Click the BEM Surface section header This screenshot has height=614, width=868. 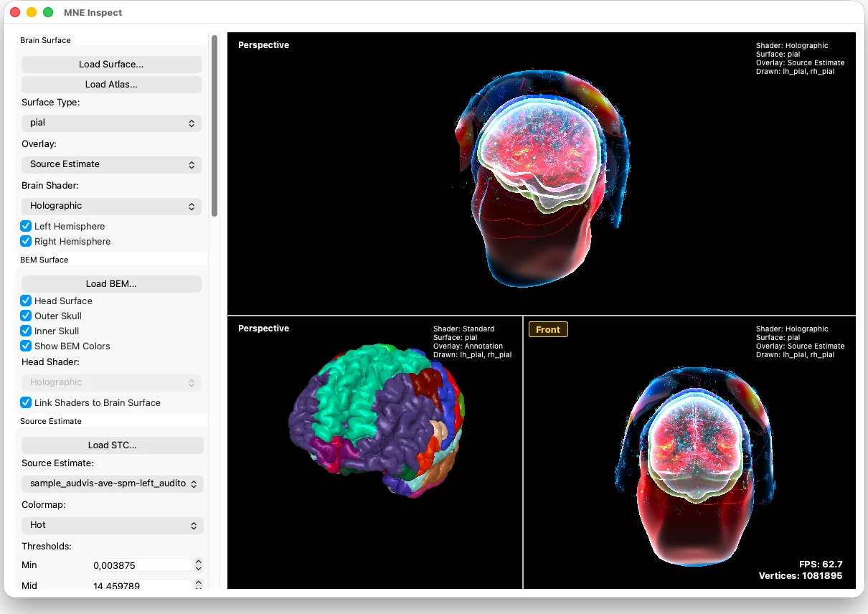pos(44,260)
